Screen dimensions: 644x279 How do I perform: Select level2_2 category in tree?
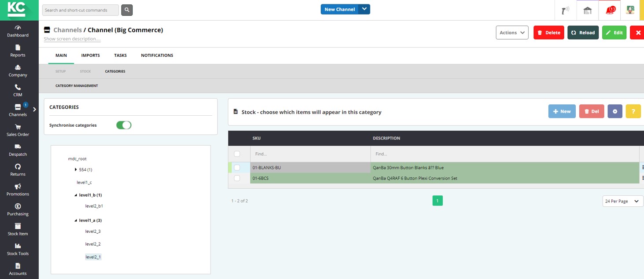point(93,244)
